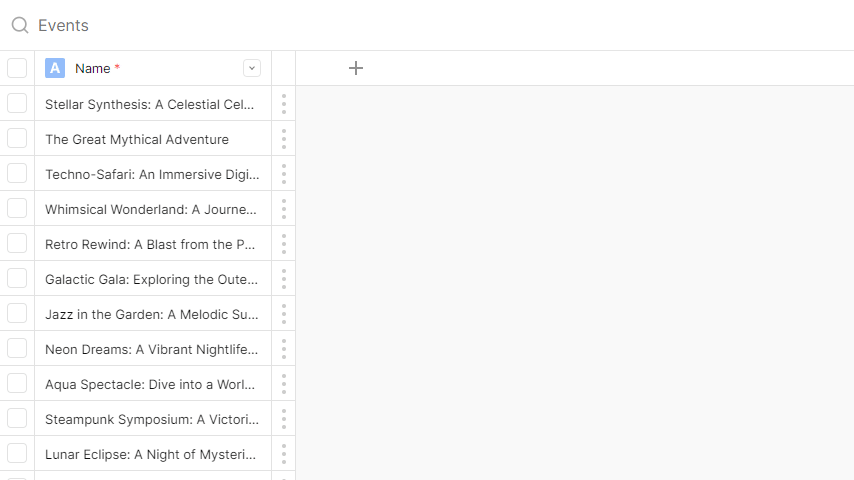Open Lunar Eclipse row three-dot menu
Screen dimensions: 854x480
pos(284,454)
